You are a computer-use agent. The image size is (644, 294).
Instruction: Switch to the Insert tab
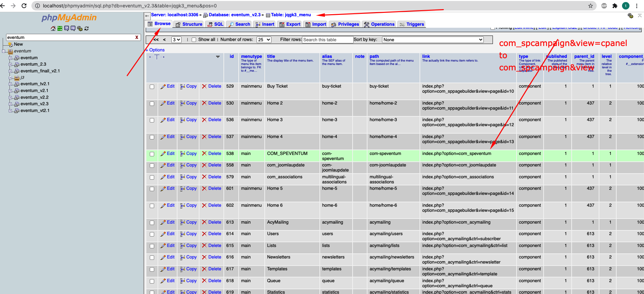(265, 24)
